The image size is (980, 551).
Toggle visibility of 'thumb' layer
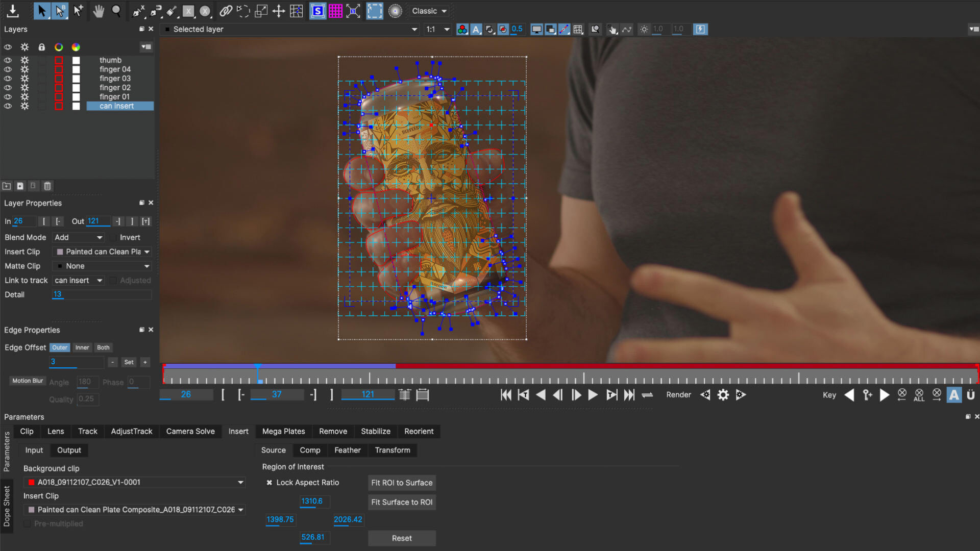pyautogui.click(x=8, y=60)
